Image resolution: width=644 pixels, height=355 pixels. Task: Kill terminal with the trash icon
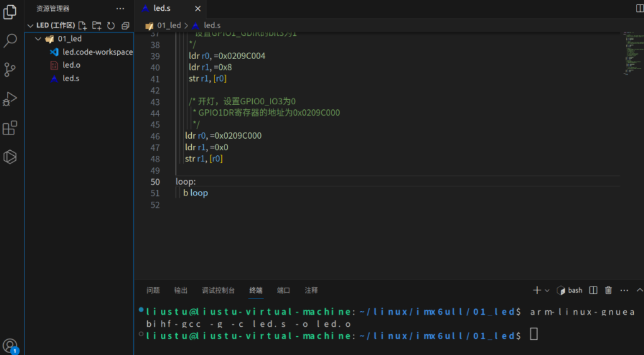[608, 290]
